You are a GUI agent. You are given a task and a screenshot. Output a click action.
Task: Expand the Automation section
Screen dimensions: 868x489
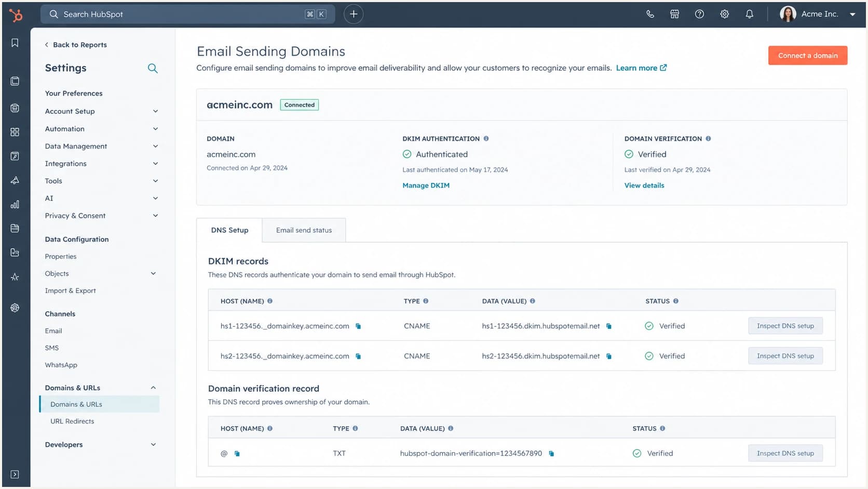pyautogui.click(x=102, y=129)
